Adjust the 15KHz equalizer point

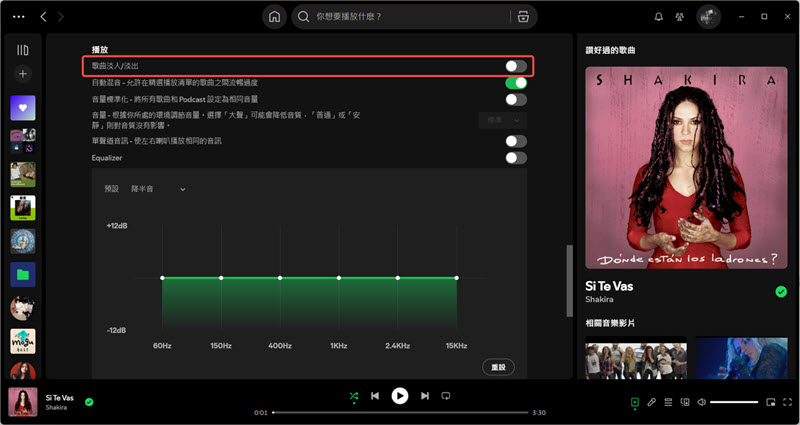point(457,278)
